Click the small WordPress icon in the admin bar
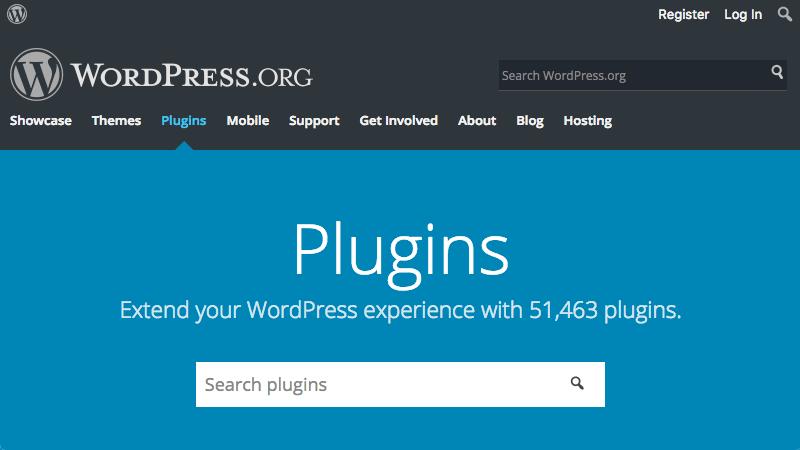 point(17,14)
